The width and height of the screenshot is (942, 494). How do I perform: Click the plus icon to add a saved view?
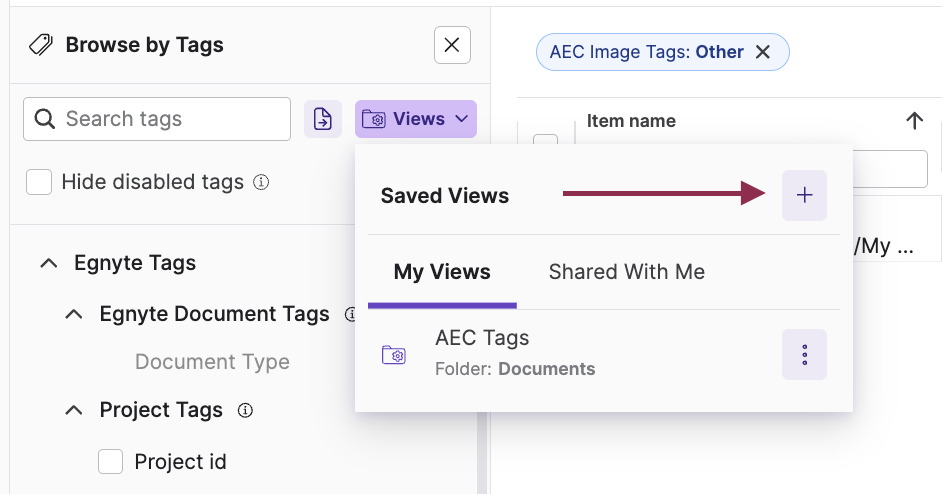804,195
